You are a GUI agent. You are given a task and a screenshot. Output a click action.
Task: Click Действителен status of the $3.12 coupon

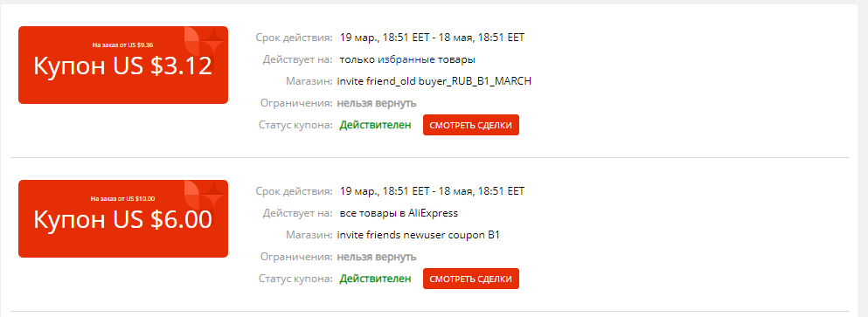pos(375,125)
